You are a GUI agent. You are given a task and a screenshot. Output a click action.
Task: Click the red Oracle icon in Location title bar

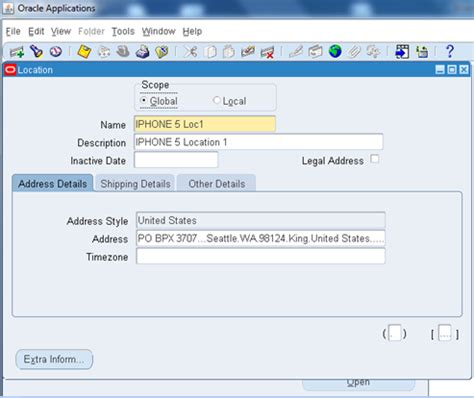pyautogui.click(x=10, y=70)
